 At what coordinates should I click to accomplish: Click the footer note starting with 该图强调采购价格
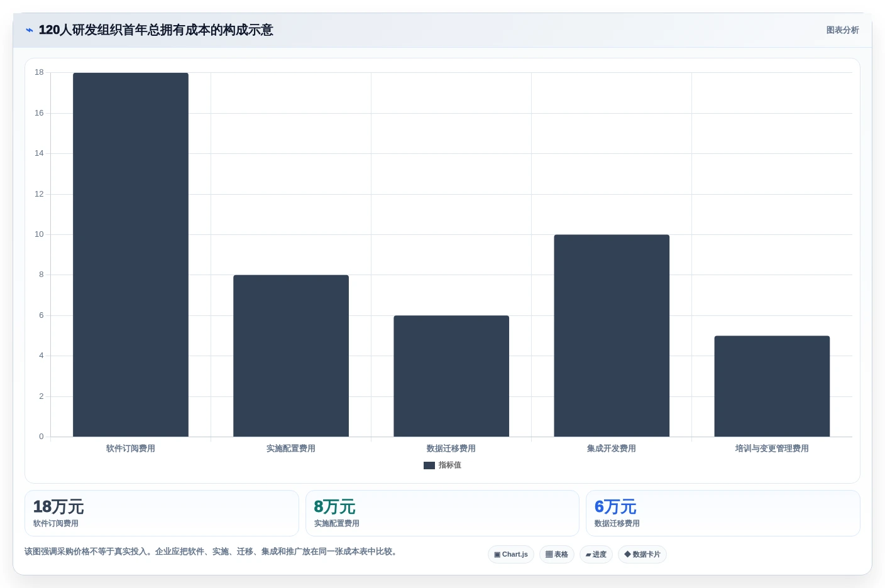[x=211, y=552]
